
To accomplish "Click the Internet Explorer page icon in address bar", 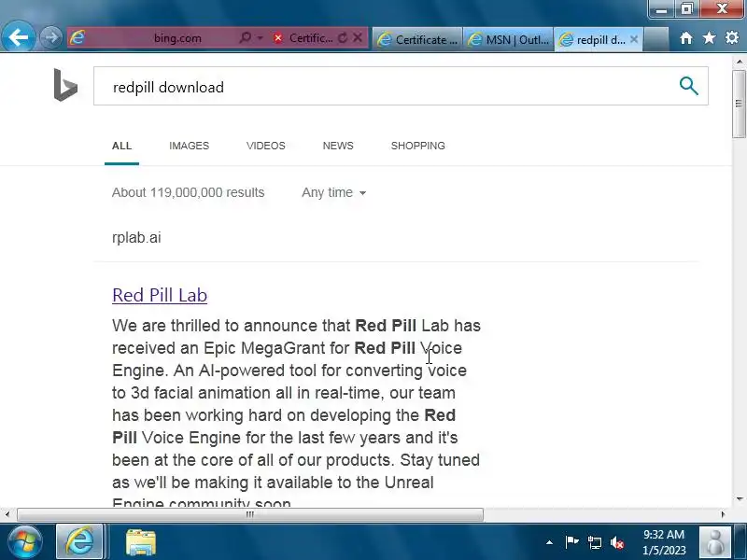I will 78,37.
